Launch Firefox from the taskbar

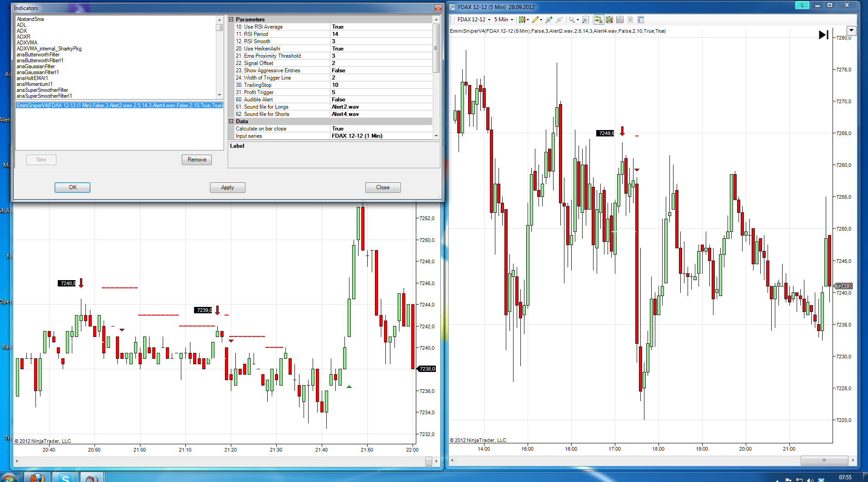[x=37, y=477]
